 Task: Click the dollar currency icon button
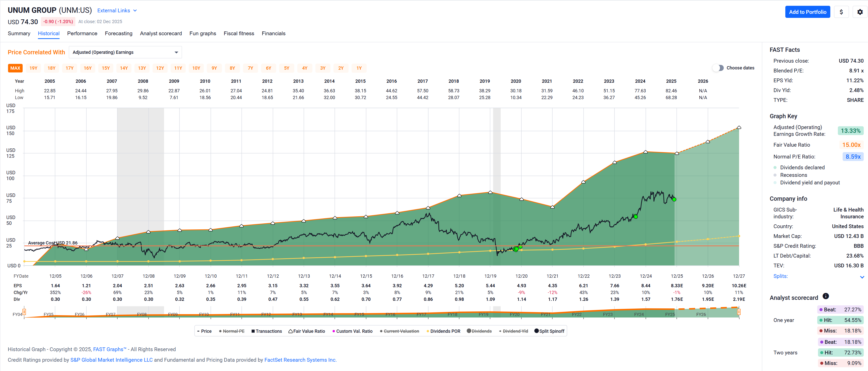click(x=841, y=12)
